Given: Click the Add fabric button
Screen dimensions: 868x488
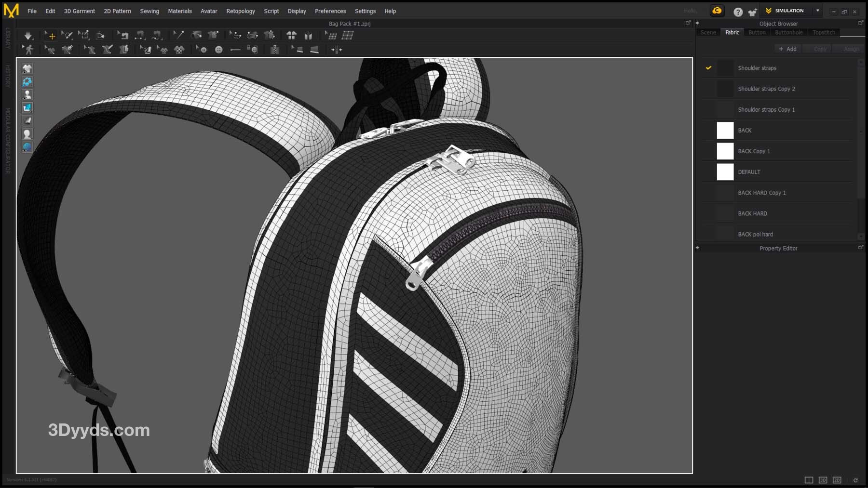Looking at the screenshot, I should [787, 49].
